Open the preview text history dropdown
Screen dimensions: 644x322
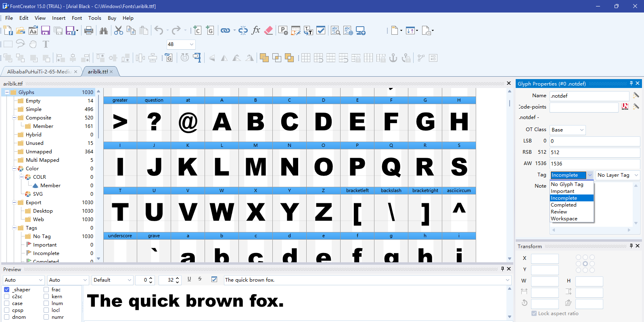tap(508, 280)
